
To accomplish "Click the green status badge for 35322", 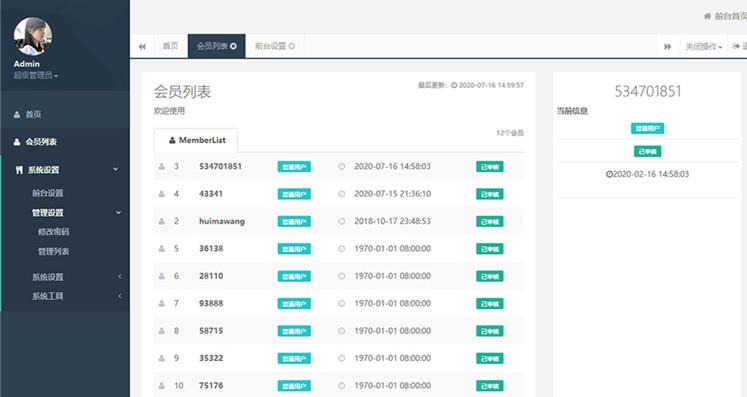I will 489,358.
